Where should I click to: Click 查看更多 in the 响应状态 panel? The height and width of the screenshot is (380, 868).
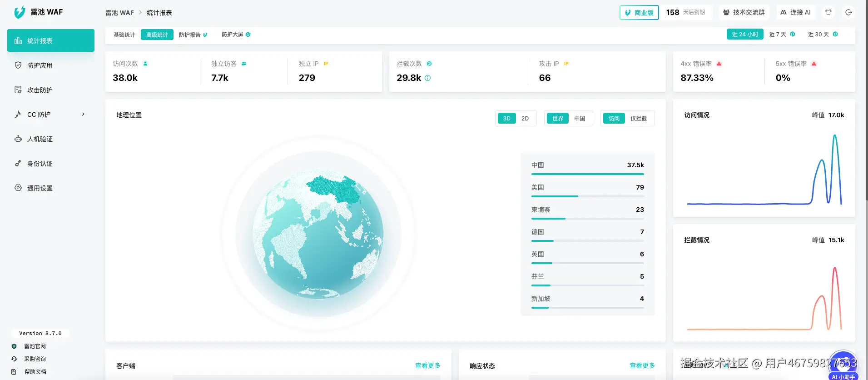click(x=642, y=365)
